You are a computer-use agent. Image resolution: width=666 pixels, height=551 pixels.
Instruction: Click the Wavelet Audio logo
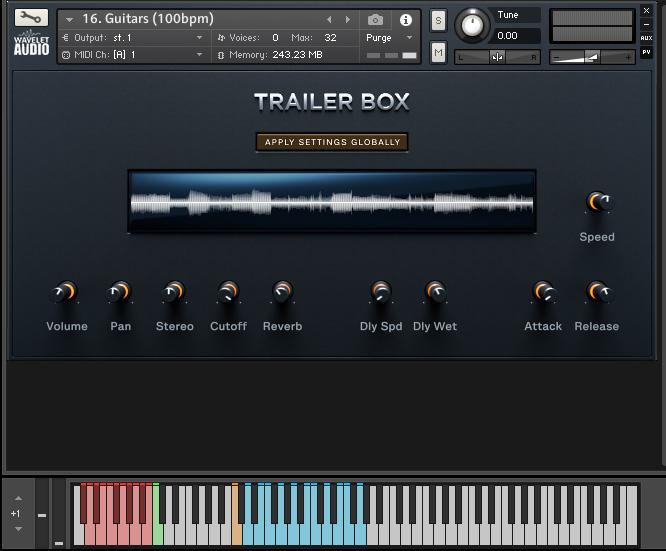31,43
